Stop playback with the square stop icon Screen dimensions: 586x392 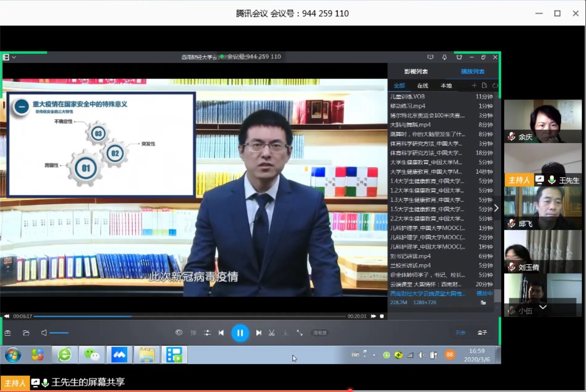pyautogui.click(x=382, y=316)
